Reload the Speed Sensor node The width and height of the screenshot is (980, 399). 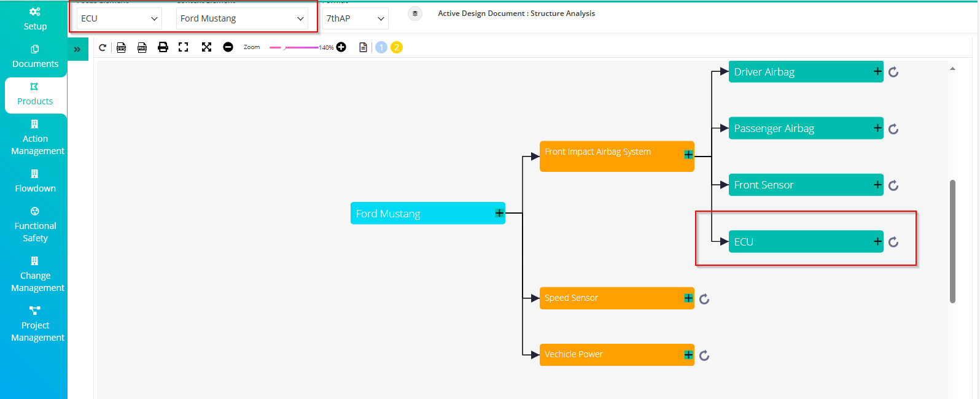(704, 299)
